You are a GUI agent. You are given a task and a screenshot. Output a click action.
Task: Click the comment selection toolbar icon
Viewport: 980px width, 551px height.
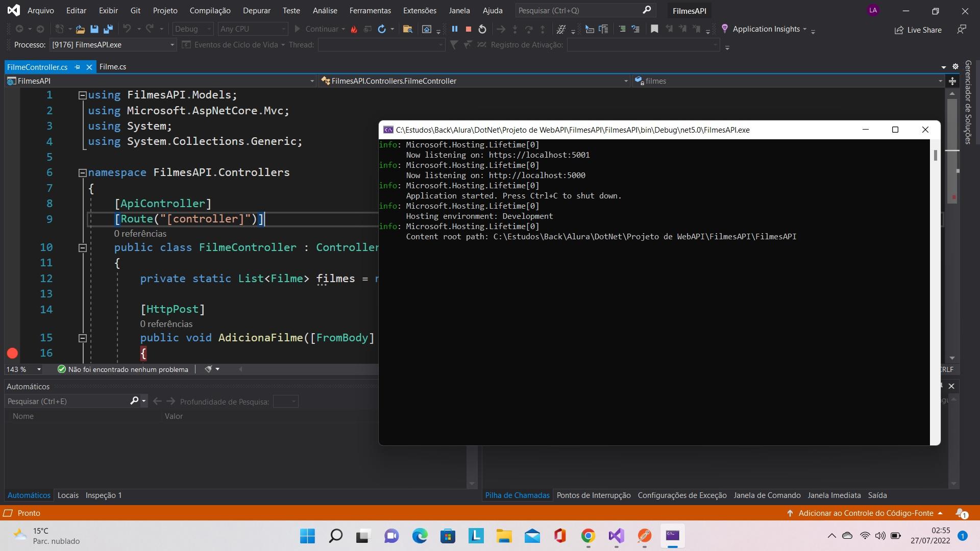click(x=622, y=29)
